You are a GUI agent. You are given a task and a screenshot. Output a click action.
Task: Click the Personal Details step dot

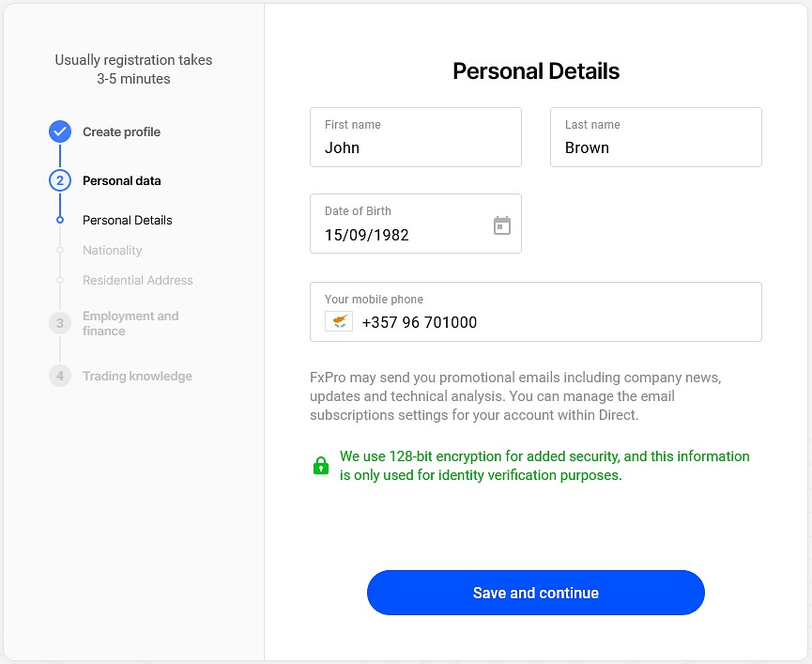[60, 220]
